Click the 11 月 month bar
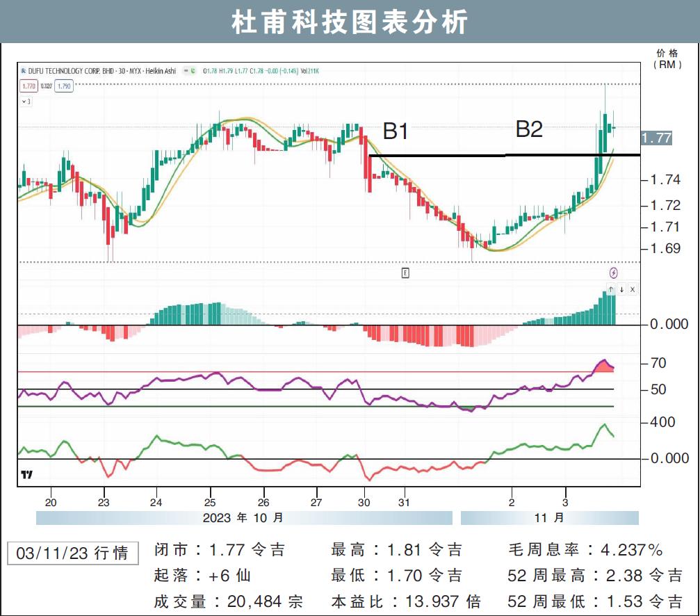Viewport: 700px width, 616px height. coord(550,518)
